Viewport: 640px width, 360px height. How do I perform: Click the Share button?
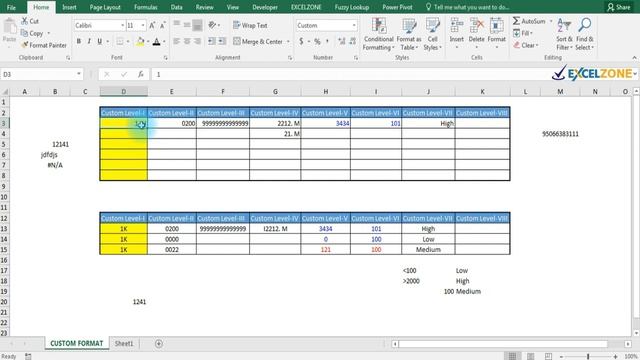(619, 7)
